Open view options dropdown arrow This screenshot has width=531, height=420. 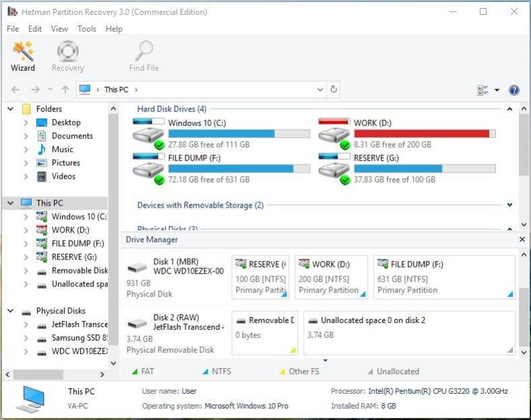pos(497,90)
